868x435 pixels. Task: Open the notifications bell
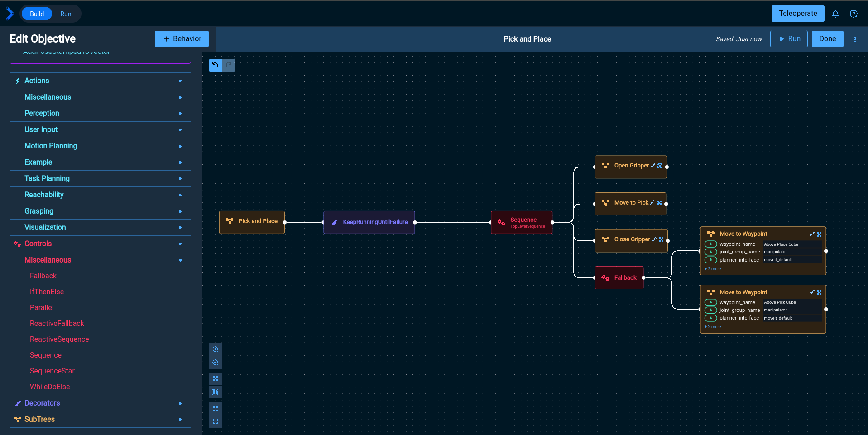pyautogui.click(x=835, y=14)
